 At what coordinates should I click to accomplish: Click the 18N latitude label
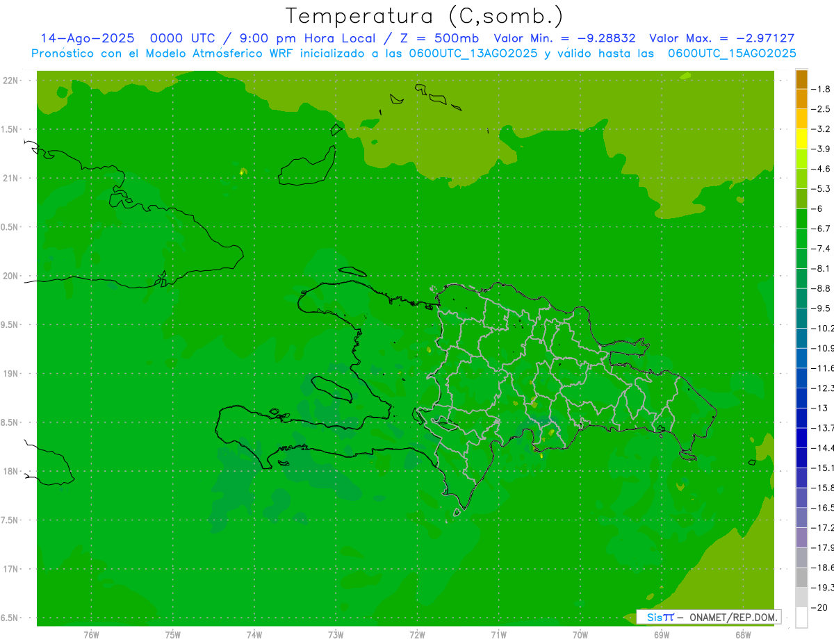10,472
